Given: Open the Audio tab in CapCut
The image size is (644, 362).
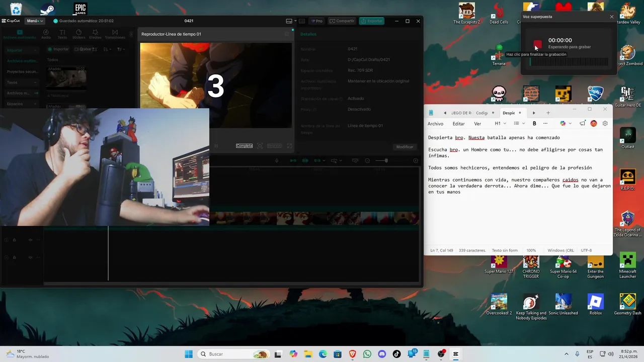Looking at the screenshot, I should point(46,34).
